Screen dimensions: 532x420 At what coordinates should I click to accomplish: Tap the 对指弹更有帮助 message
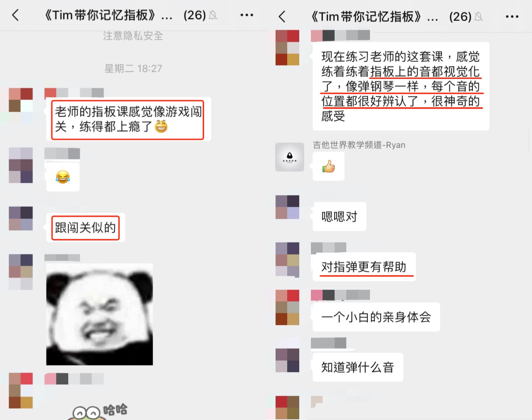point(364,267)
